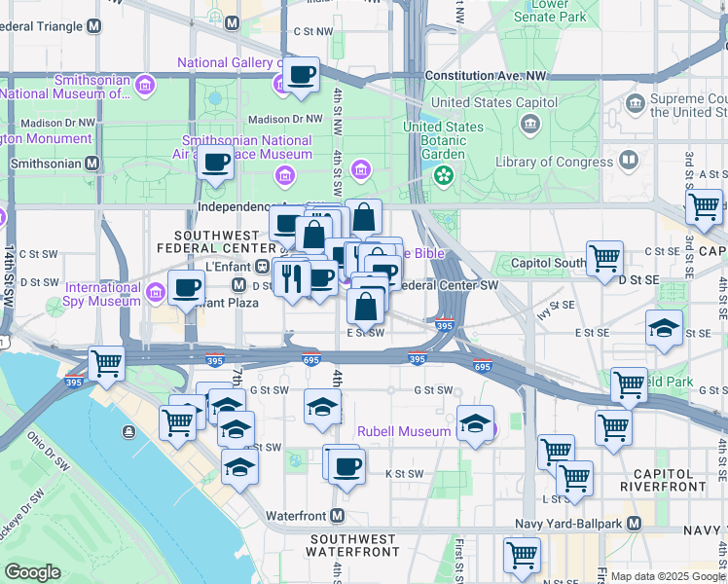Select the coffee cup marker beside International Spy Museum
This screenshot has width=728, height=584.
[x=186, y=289]
